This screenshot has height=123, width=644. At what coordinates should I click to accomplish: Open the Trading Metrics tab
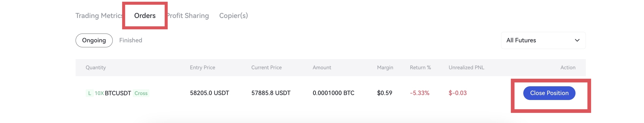click(99, 16)
